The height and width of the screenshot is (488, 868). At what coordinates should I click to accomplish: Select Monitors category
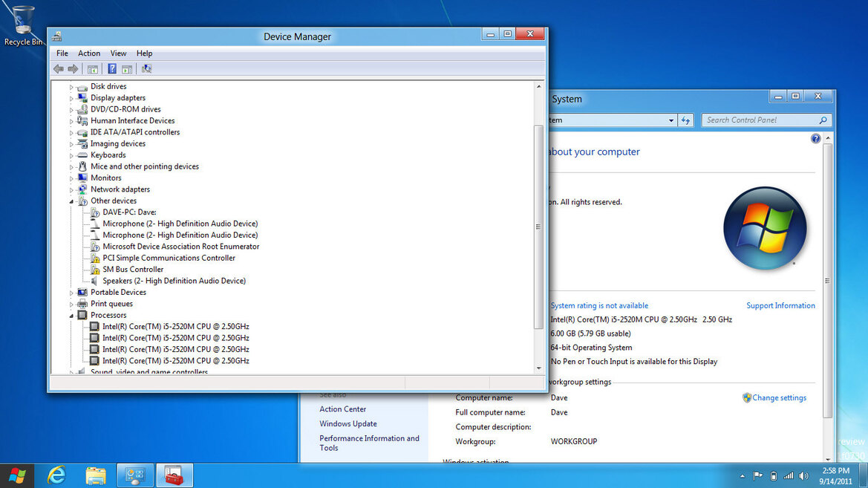pos(105,178)
